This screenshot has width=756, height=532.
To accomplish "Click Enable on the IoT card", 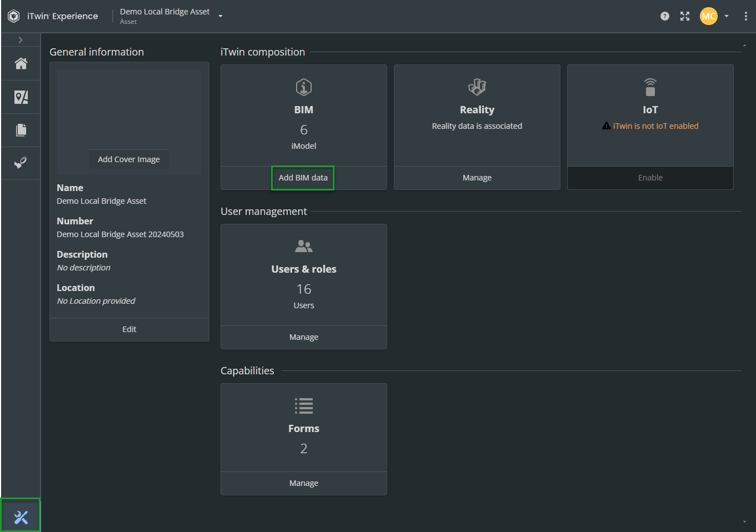I will [650, 178].
